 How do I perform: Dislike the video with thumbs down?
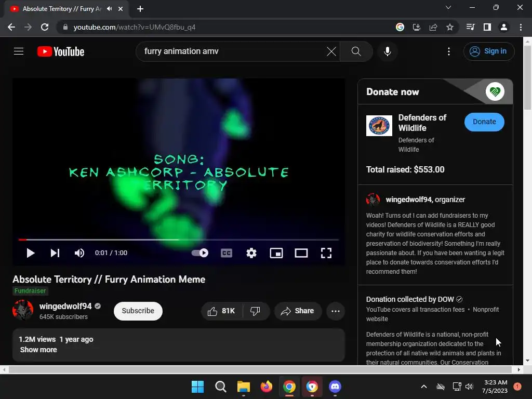click(x=256, y=311)
